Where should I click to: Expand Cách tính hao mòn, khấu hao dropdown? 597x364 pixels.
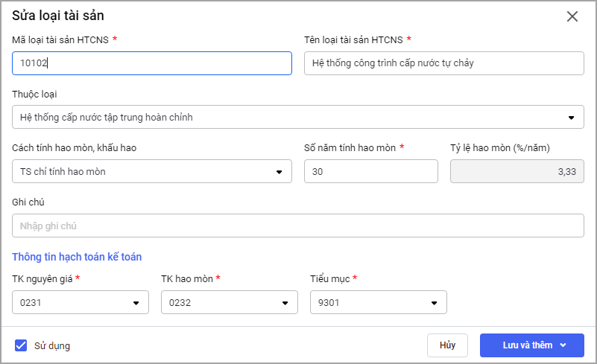pos(279,172)
